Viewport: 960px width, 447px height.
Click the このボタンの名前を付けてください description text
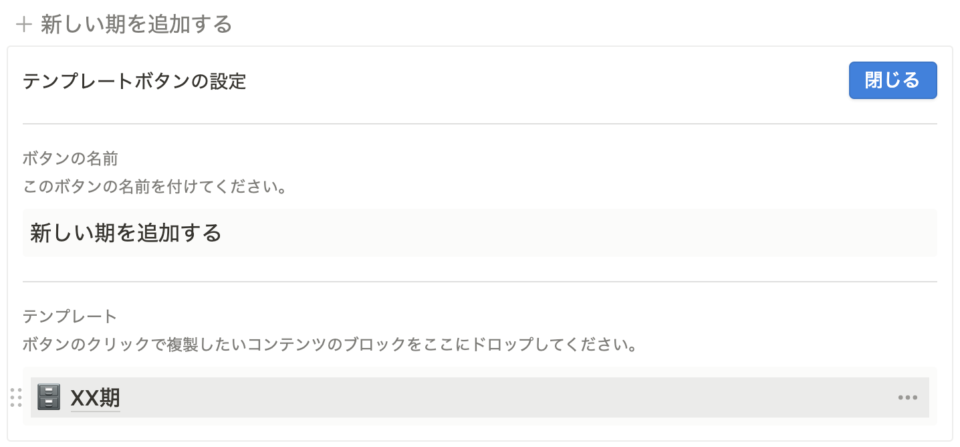[x=155, y=186]
